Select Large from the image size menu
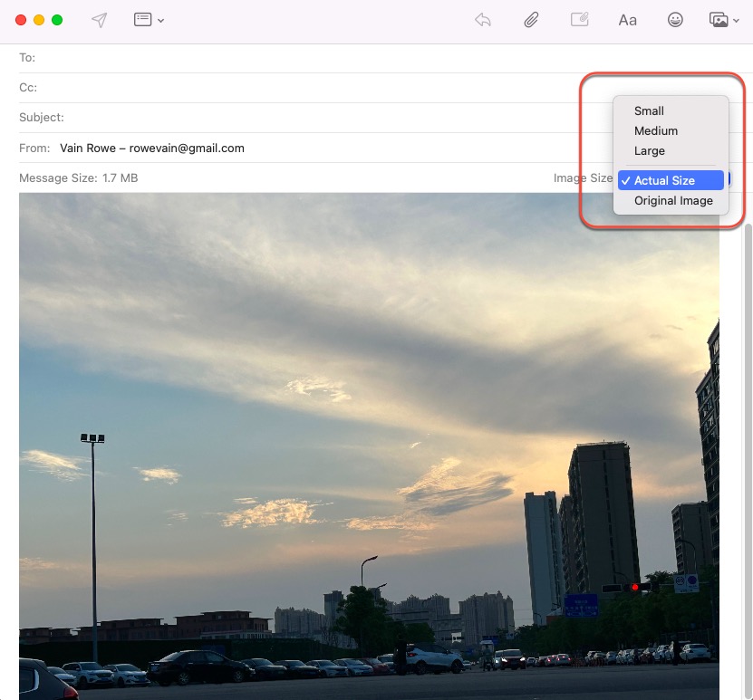 pos(649,151)
